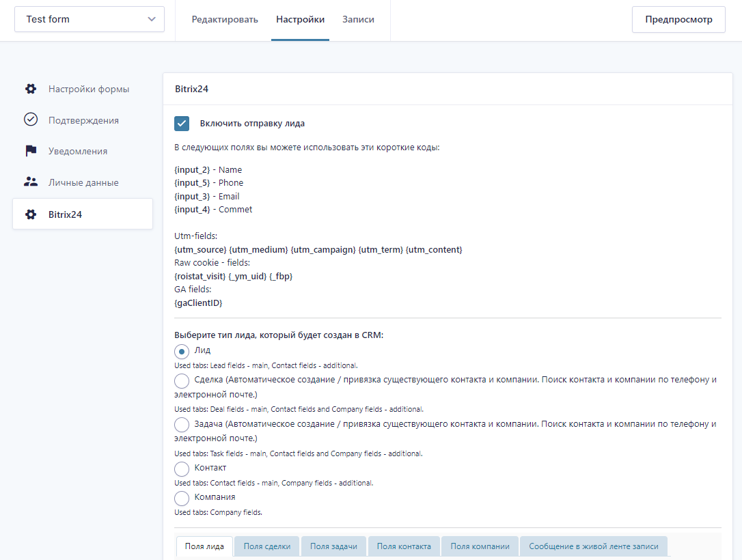Image resolution: width=742 pixels, height=560 pixels.
Task: Open the Записи tab
Action: click(x=358, y=19)
